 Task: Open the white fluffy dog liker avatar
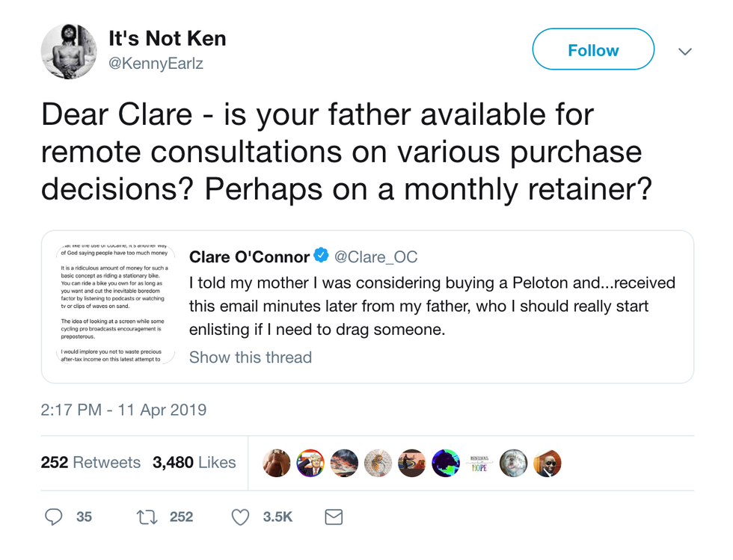click(x=513, y=464)
